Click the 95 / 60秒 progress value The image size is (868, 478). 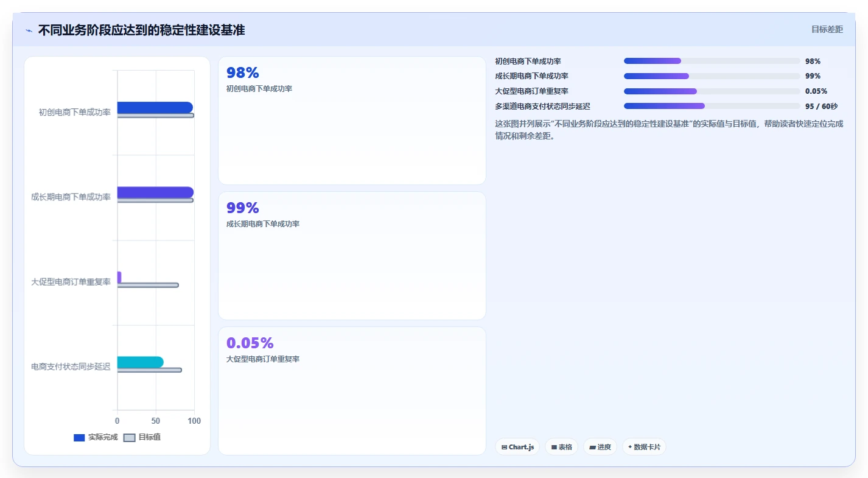tap(821, 107)
